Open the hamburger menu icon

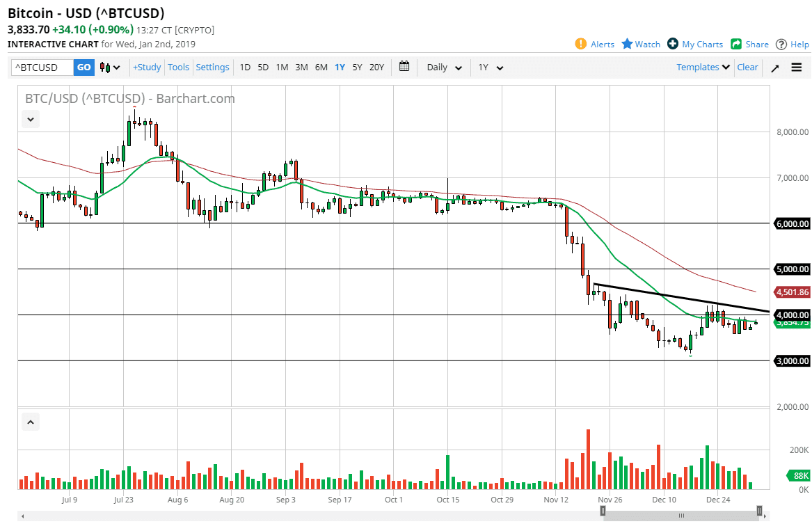pos(797,68)
